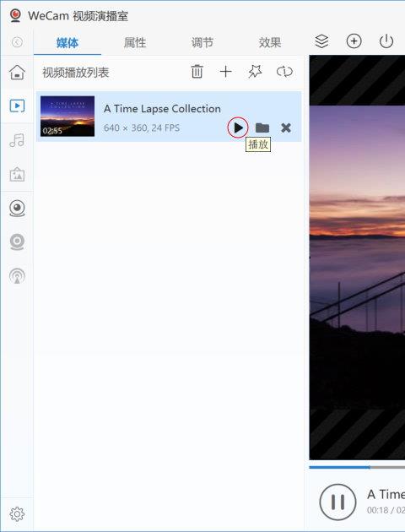
Task: Open settings gear at bottom left
Action: point(17,514)
